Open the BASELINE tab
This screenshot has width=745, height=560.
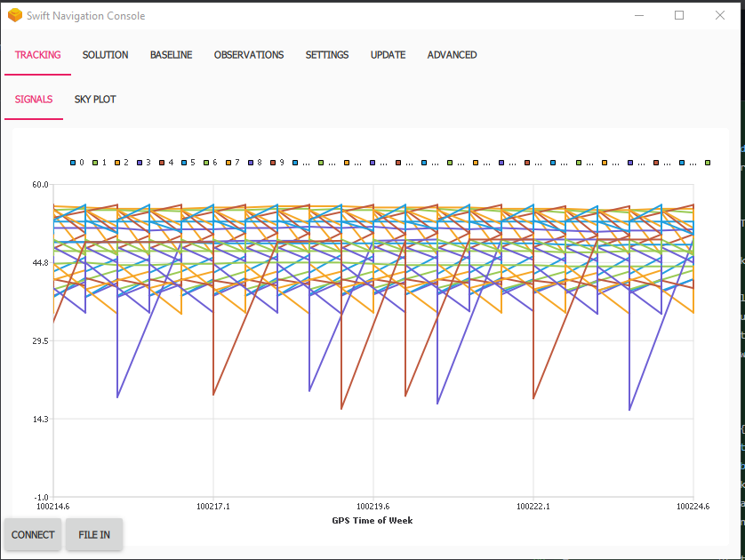[171, 55]
